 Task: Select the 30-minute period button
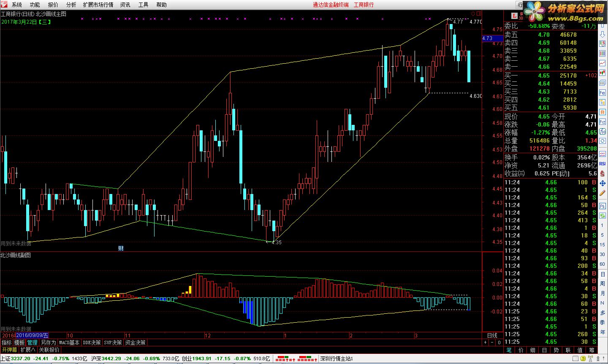(603, 254)
